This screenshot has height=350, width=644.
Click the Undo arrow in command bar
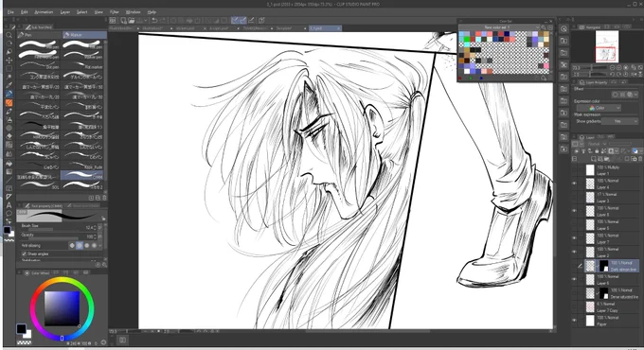pos(154,20)
